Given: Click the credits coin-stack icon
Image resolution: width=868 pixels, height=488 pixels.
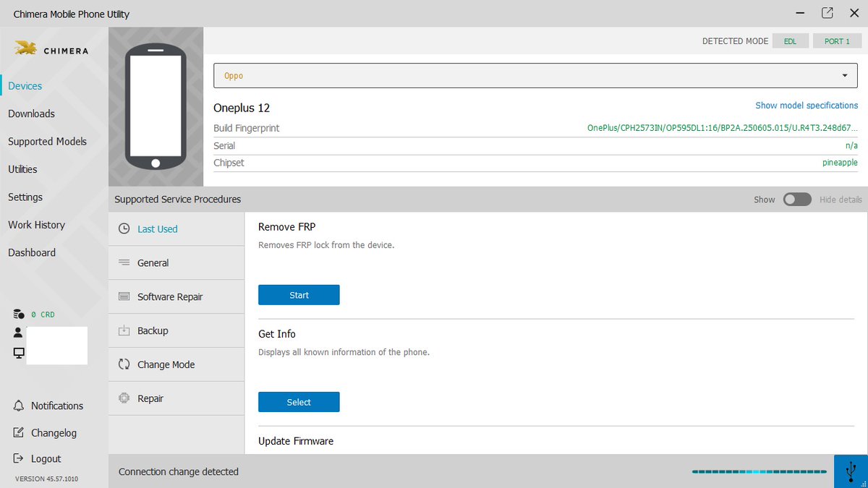Looking at the screenshot, I should [19, 314].
